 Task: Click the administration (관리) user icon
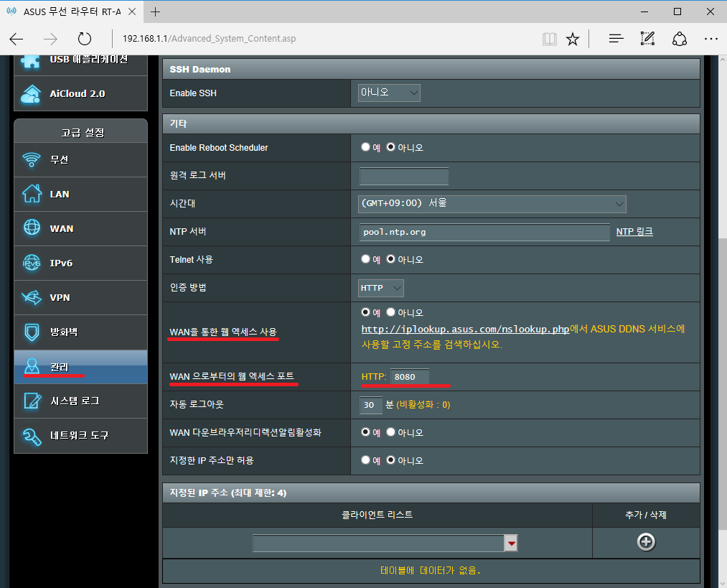[32, 366]
